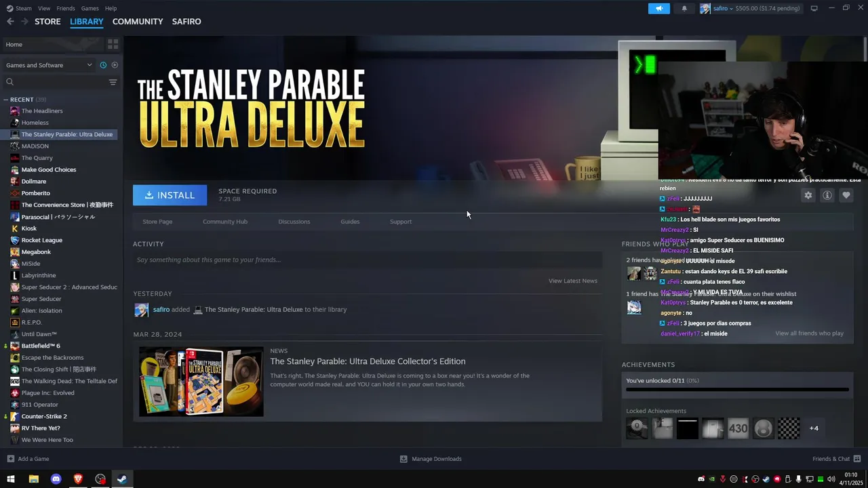868x488 pixels.
Task: Open the Support link
Action: pyautogui.click(x=401, y=222)
